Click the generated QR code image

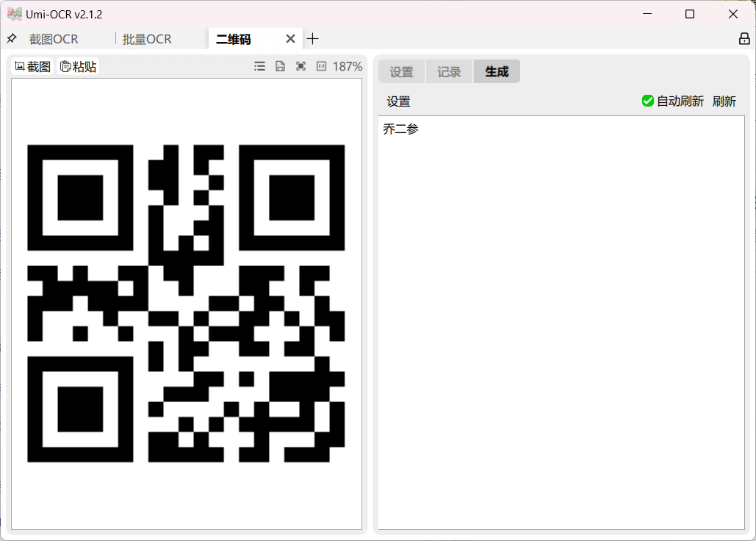(x=186, y=304)
